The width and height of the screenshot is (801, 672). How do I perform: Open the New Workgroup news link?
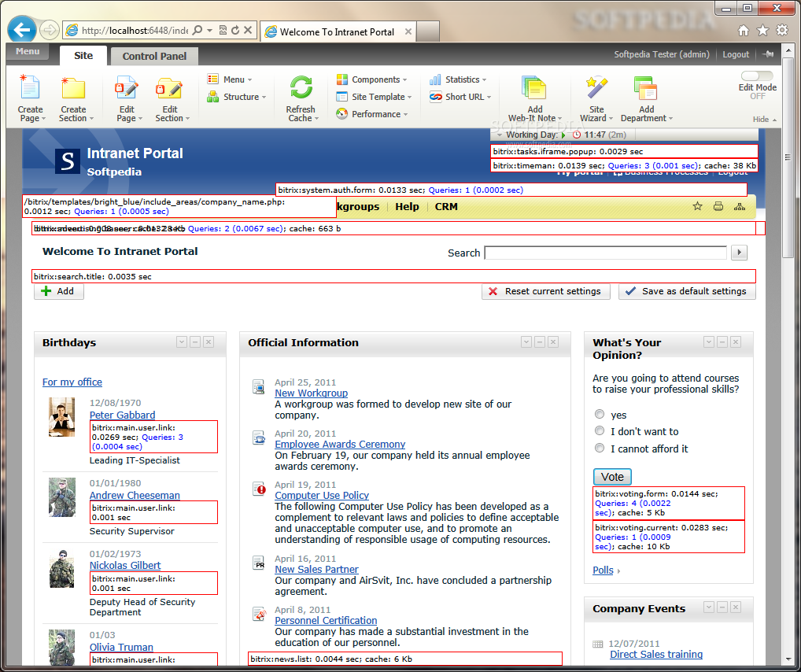(x=311, y=393)
